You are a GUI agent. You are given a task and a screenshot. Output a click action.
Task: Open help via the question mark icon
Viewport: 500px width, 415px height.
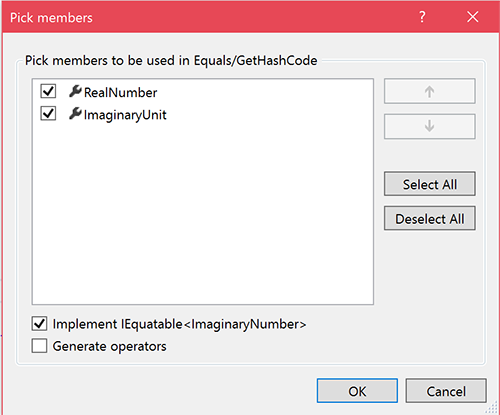pyautogui.click(x=422, y=17)
